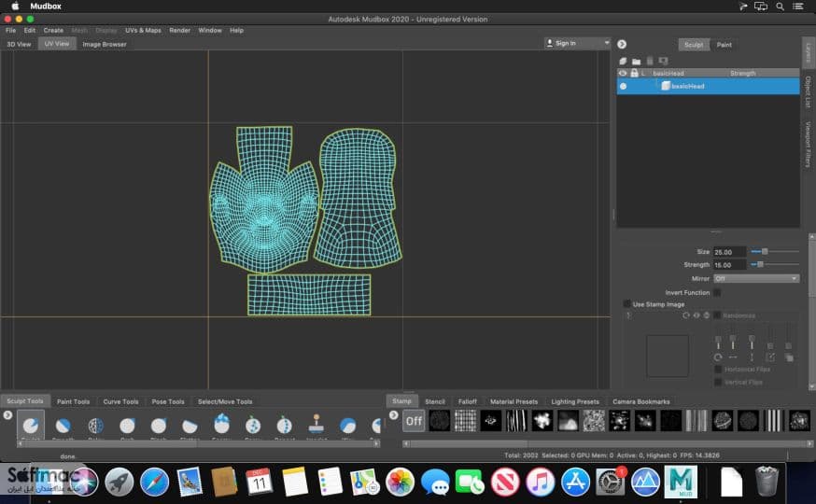Select the Relax sculpt tool

(96, 426)
